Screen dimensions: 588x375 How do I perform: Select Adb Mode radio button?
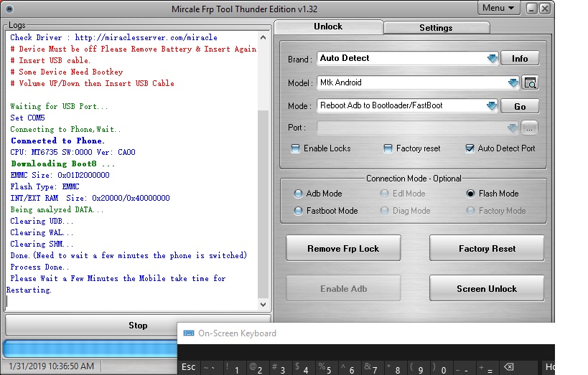(298, 194)
